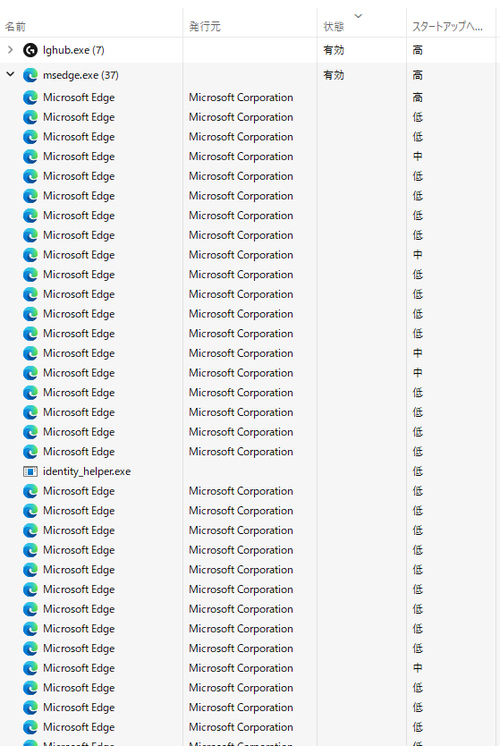The width and height of the screenshot is (500, 746).
Task: Select the msedge.exe (37) row text
Action: [x=80, y=75]
